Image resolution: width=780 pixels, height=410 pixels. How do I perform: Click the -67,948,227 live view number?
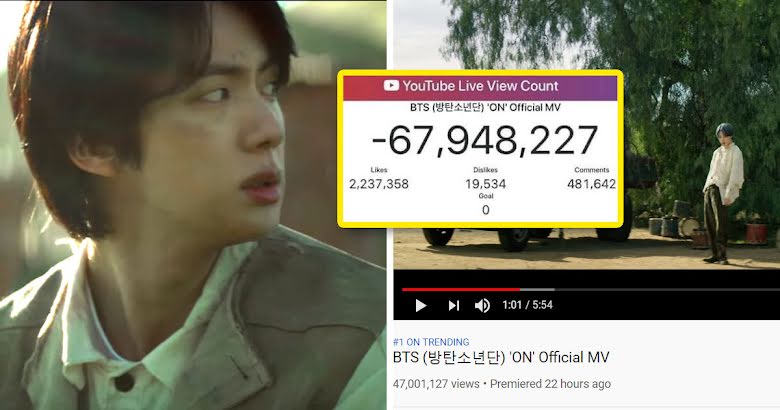coord(485,141)
